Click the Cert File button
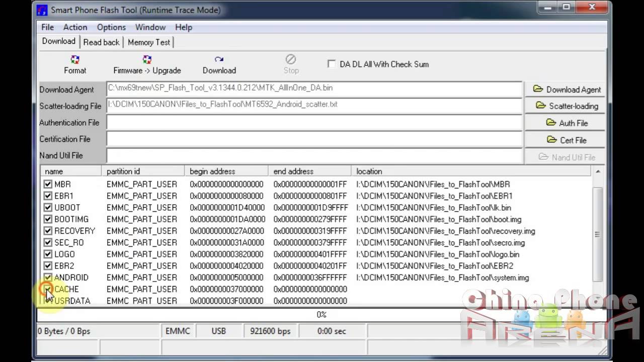Image resolution: width=644 pixels, height=362 pixels. pos(567,140)
